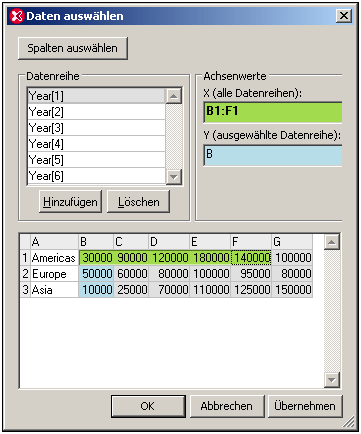Click the cell containing 95000
Screen dimensions: 361x434
coord(251,274)
